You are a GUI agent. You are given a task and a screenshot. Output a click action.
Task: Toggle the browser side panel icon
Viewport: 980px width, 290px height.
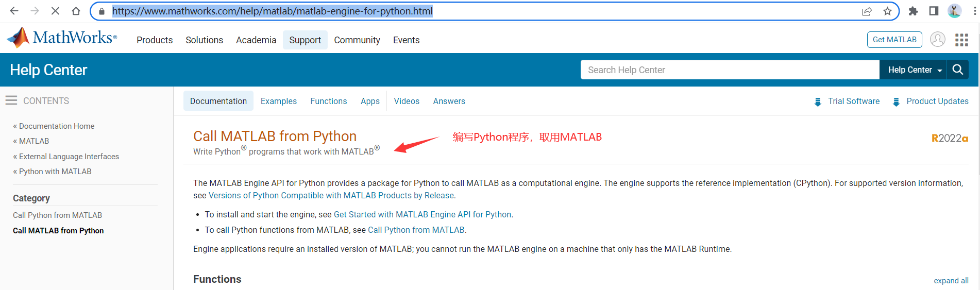[934, 11]
